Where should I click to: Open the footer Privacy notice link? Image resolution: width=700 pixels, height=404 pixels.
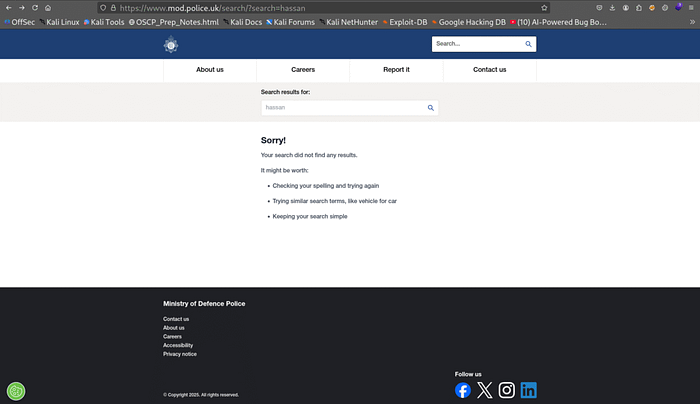180,354
